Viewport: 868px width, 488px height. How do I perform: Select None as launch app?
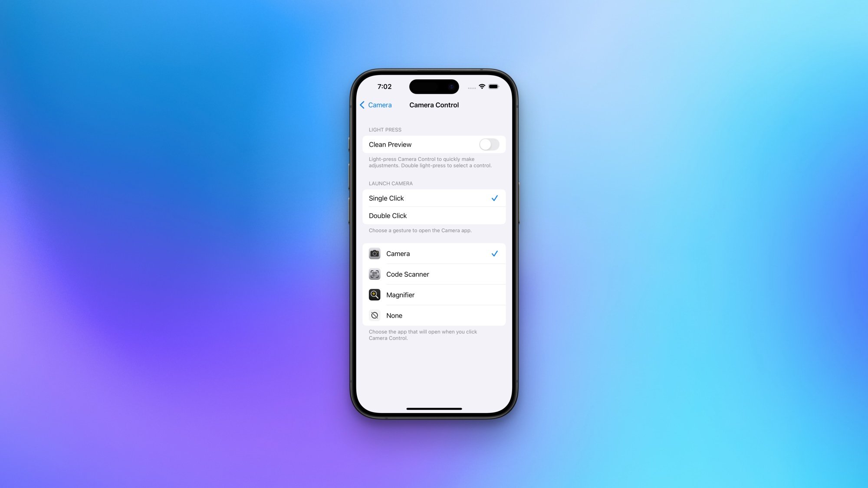434,314
